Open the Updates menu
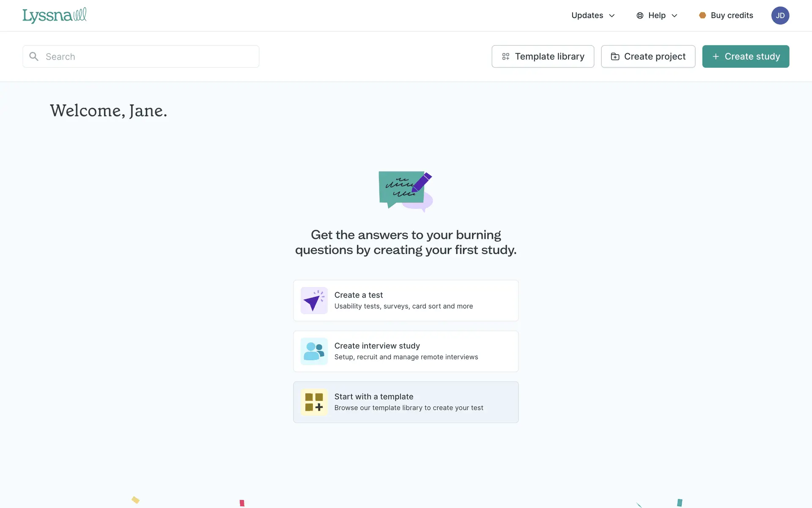The height and width of the screenshot is (508, 812). pyautogui.click(x=587, y=15)
